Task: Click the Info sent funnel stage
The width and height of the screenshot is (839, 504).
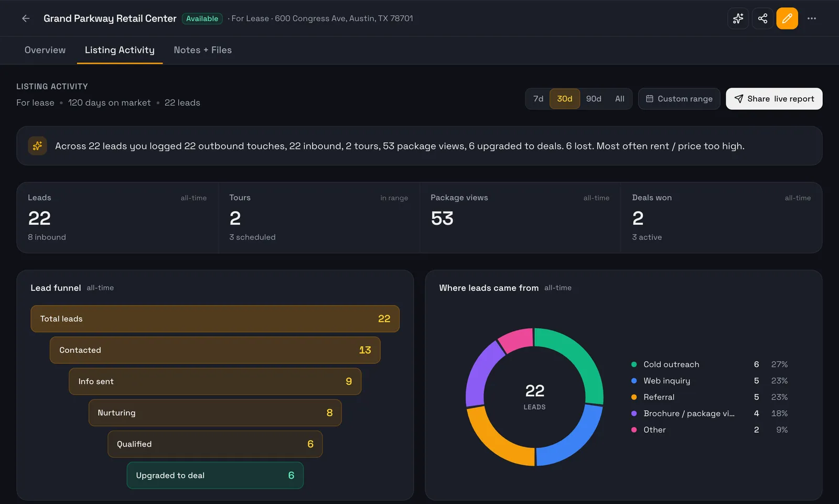Action: pos(215,381)
